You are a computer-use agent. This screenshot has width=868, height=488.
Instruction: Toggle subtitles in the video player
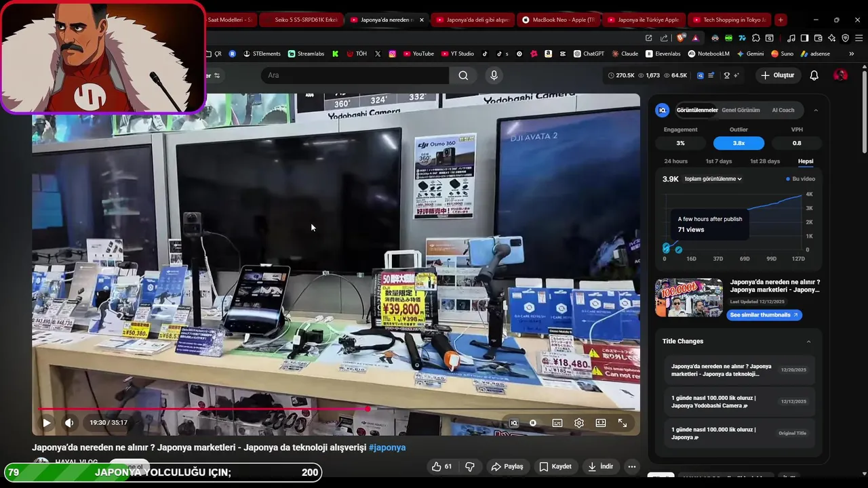557,423
